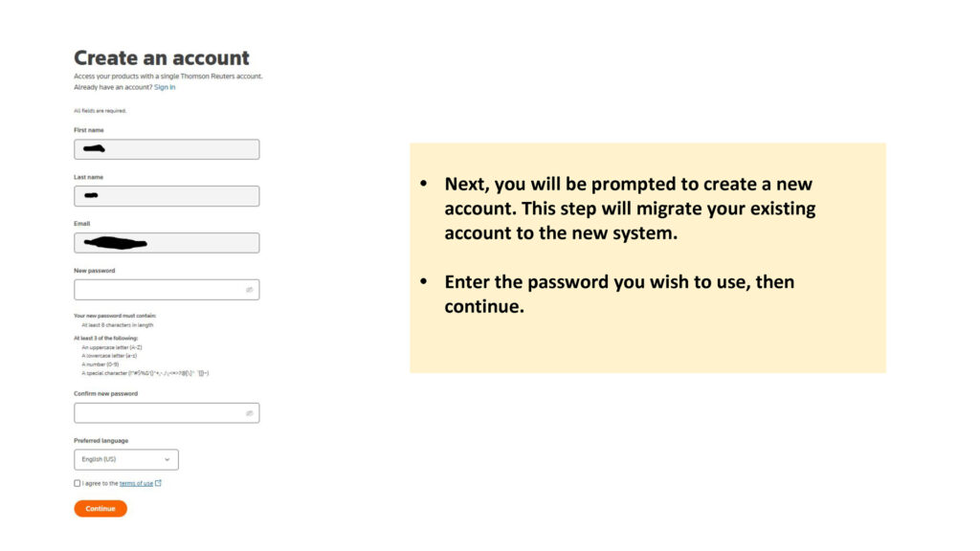Viewport: 980px width, 551px height.
Task: Focus the Email input field
Action: pos(167,243)
